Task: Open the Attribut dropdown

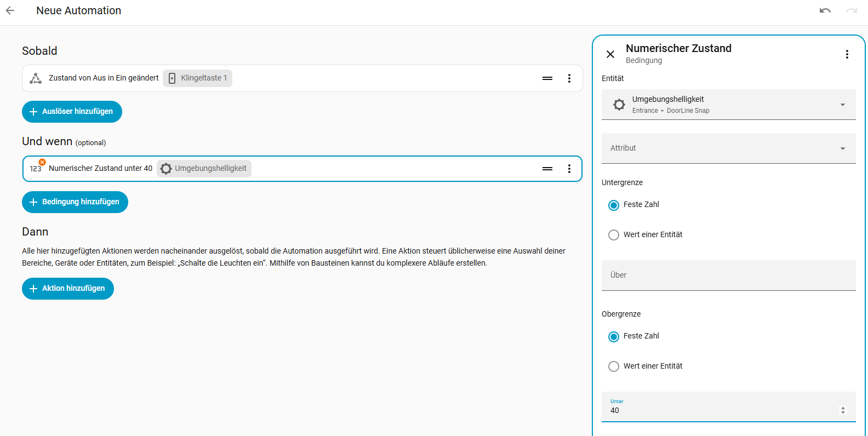Action: [x=729, y=148]
